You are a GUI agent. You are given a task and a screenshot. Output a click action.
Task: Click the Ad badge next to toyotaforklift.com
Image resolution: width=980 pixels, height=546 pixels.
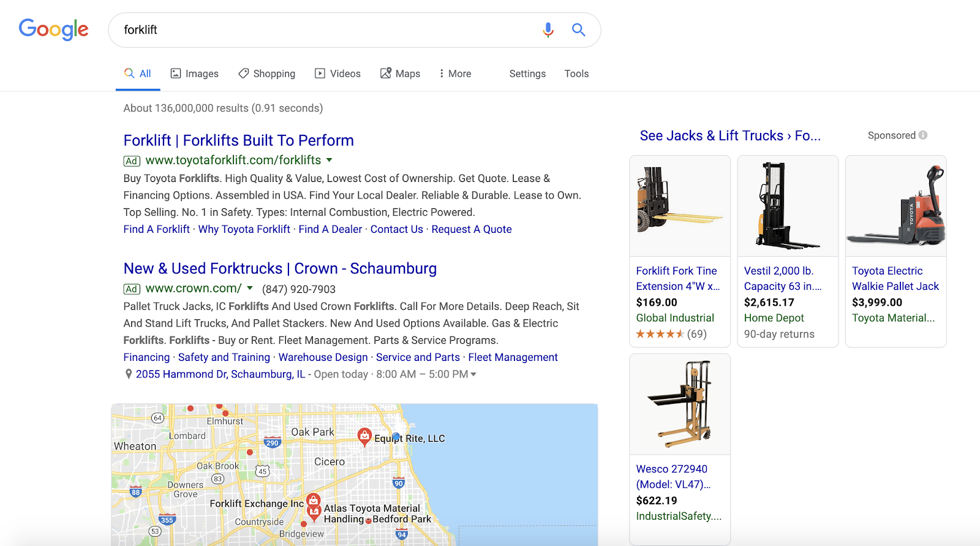click(x=132, y=161)
